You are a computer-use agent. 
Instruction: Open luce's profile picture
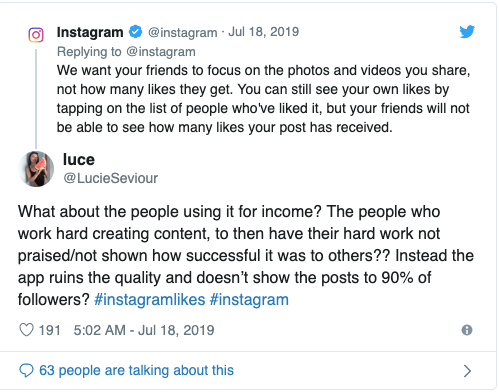(x=36, y=169)
